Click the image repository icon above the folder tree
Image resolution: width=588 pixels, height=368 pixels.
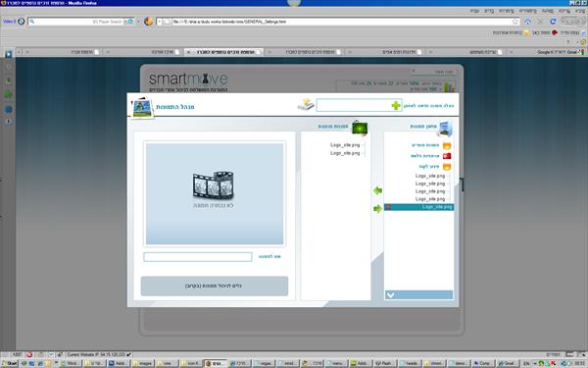pyautogui.click(x=445, y=129)
